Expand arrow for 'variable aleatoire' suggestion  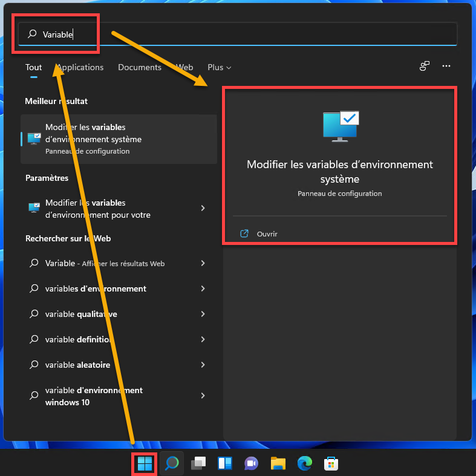coord(203,365)
